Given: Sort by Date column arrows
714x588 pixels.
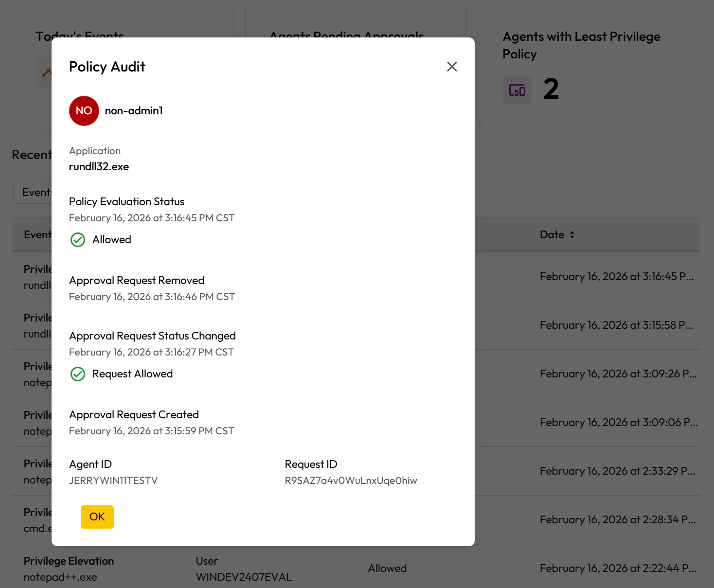Looking at the screenshot, I should pos(572,235).
